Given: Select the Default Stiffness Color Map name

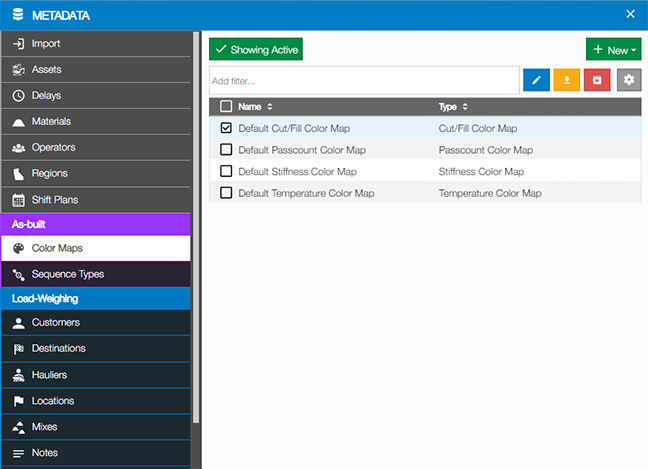Looking at the screenshot, I should click(297, 171).
